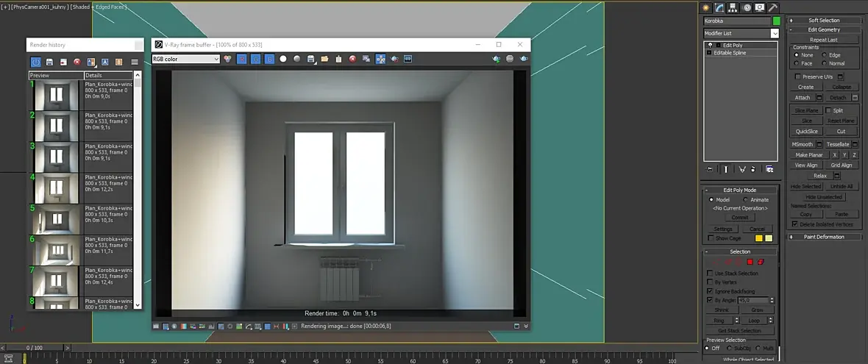Click the duplicate to Max frame buffer icon
The image size is (868, 364).
(x=366, y=59)
